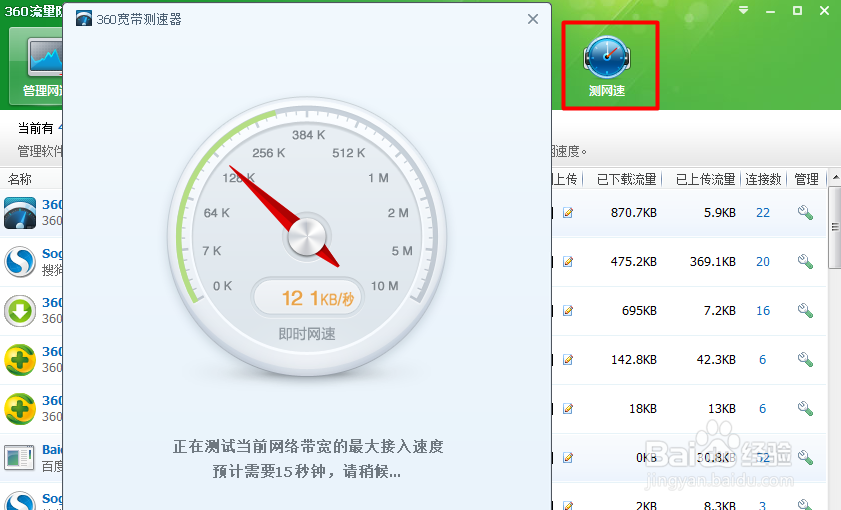Screen dimensions: 841x510
Task: Open connection count 6 in 142.8KB row
Action: pos(762,360)
